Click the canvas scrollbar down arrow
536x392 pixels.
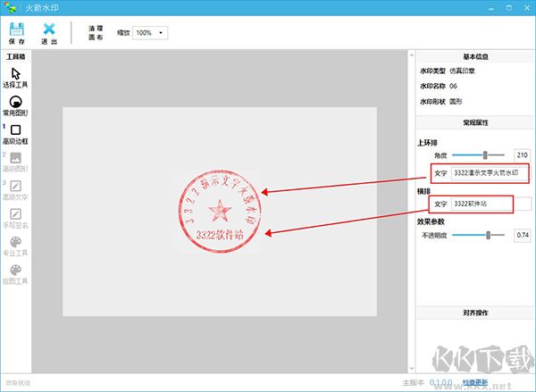tap(412, 369)
